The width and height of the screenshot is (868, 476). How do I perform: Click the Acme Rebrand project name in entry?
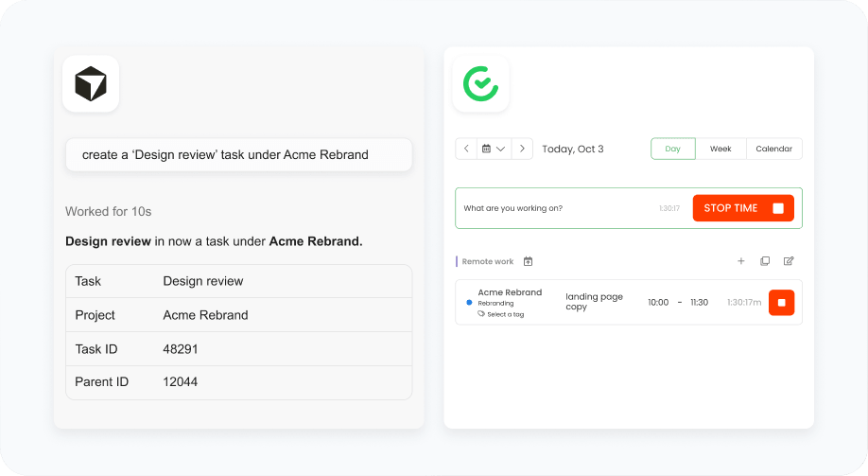point(510,292)
